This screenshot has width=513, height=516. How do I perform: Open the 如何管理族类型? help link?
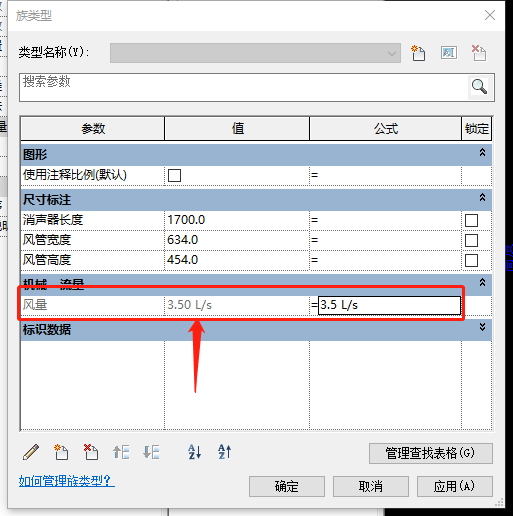[x=67, y=481]
